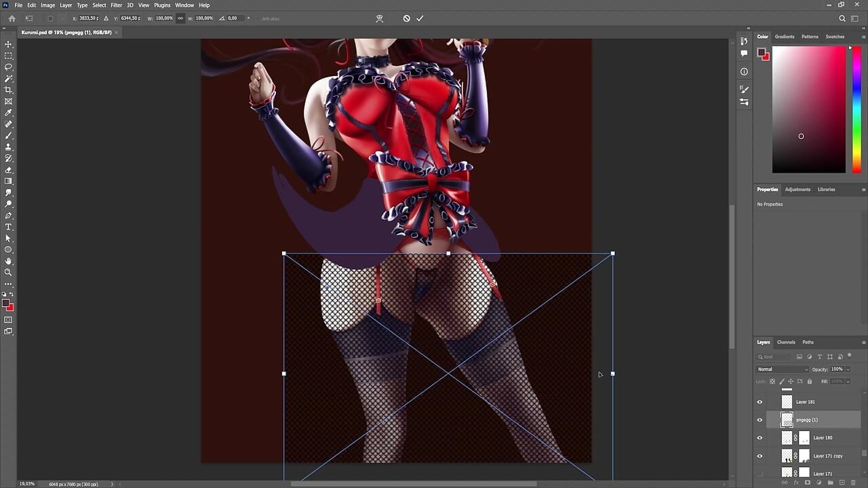This screenshot has height=488, width=868.
Task: Toggle the maintain aspect ratio link
Action: (180, 18)
